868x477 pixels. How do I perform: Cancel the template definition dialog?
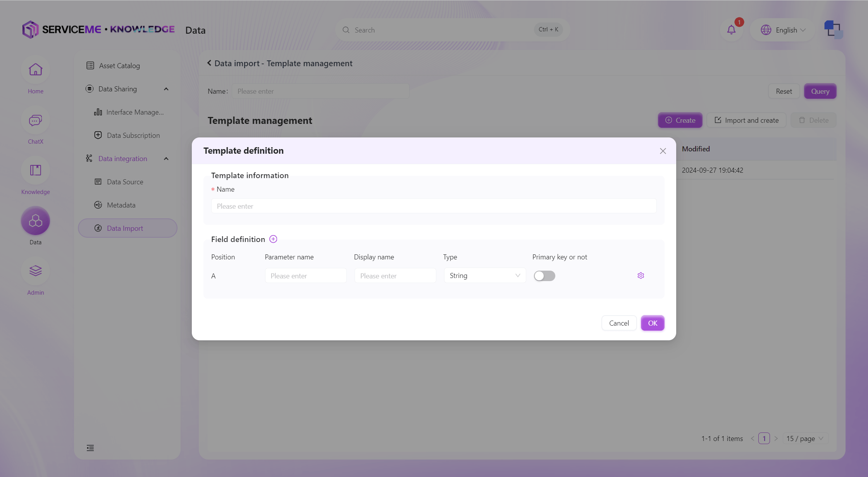tap(619, 323)
